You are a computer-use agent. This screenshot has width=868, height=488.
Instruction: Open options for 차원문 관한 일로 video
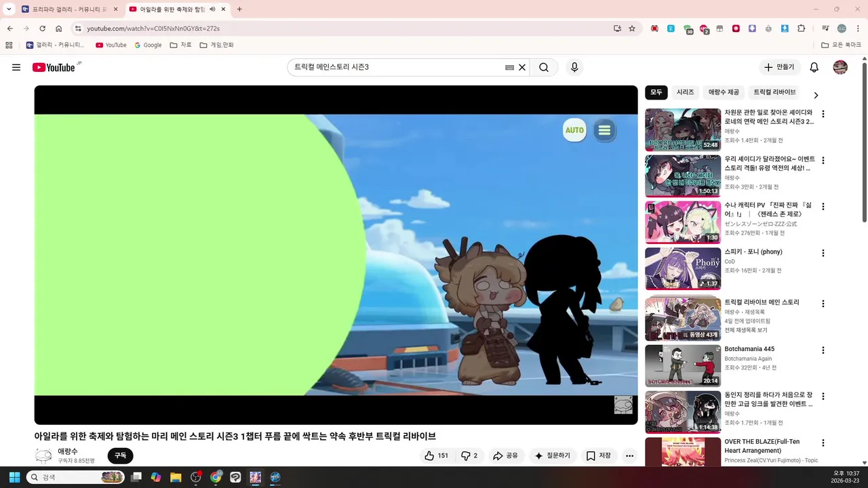coord(823,114)
